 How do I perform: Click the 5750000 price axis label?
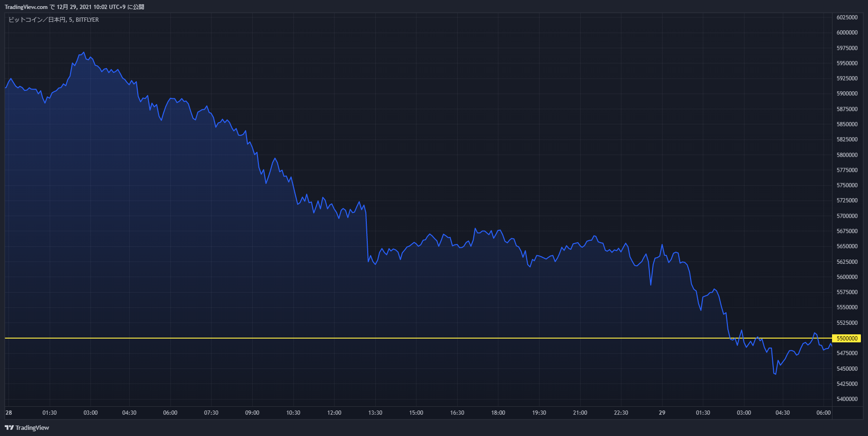pos(847,185)
